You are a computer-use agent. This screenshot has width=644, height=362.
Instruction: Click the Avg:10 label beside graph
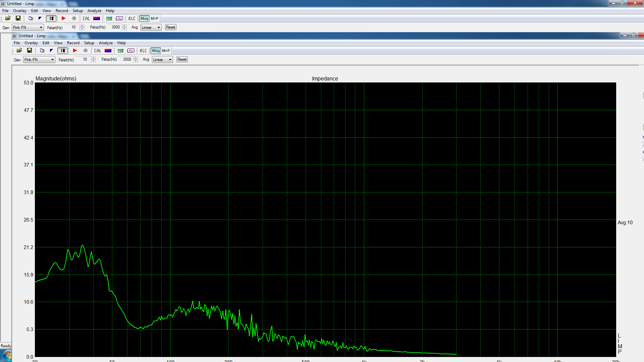click(x=625, y=223)
